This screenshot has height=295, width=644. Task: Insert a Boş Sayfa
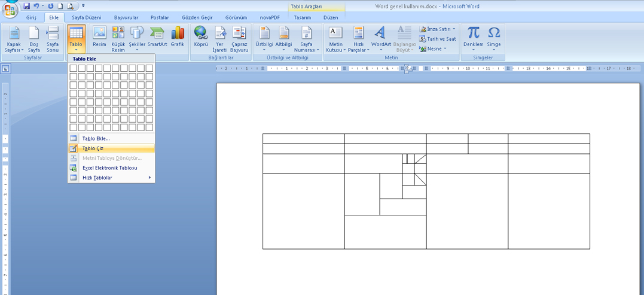[x=33, y=39]
